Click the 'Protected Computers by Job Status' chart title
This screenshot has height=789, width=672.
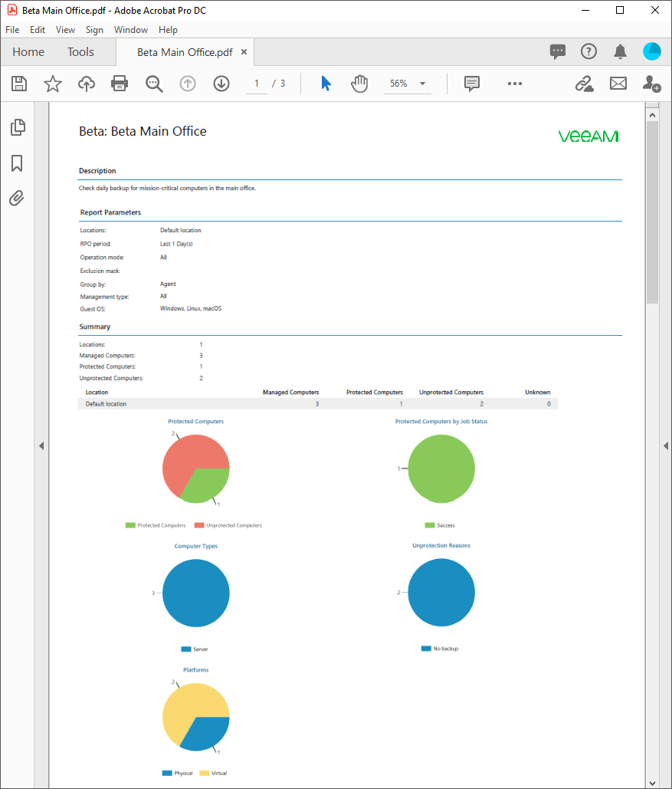441,421
